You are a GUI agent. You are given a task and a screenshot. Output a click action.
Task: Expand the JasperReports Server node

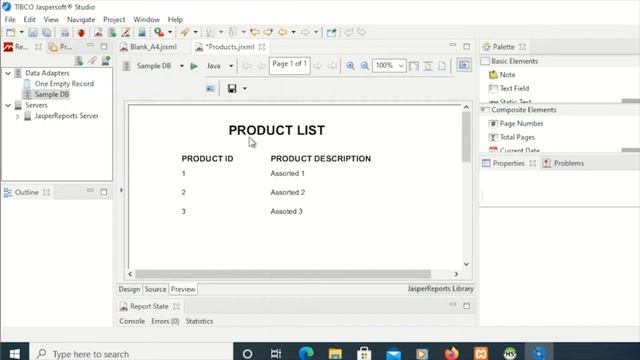coord(17,116)
